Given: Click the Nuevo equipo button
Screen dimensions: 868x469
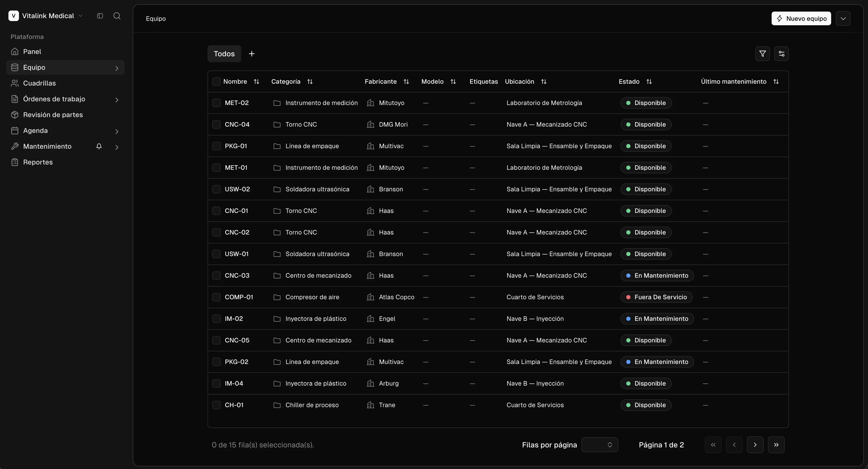Looking at the screenshot, I should click(x=801, y=18).
